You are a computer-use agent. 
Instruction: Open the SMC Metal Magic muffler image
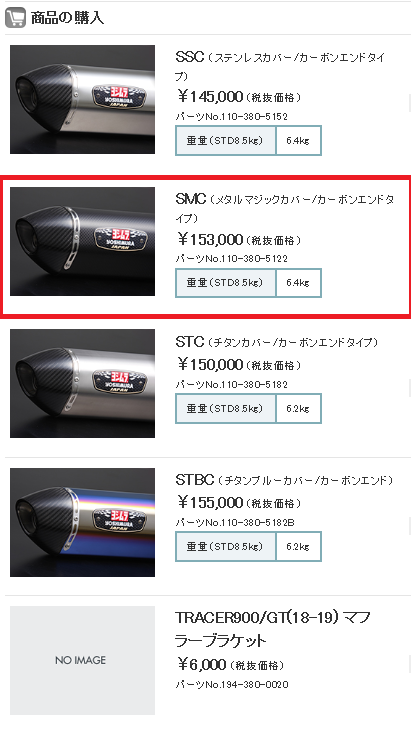(x=82, y=242)
